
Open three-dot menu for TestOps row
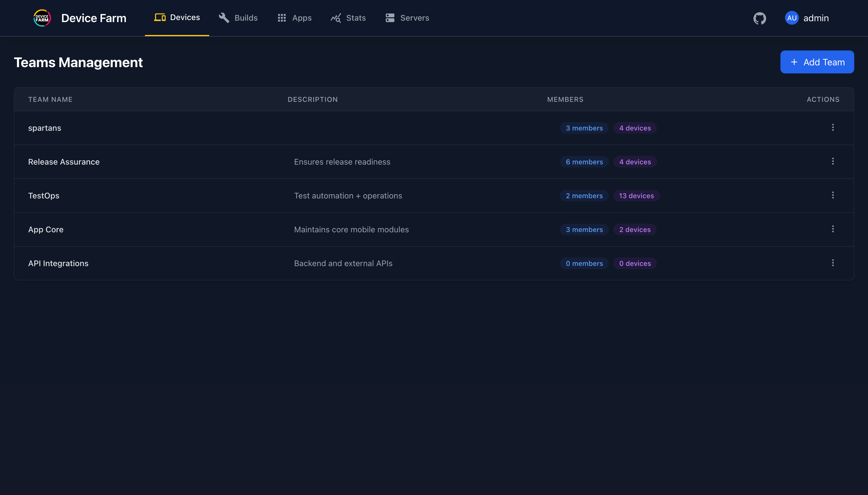(833, 195)
